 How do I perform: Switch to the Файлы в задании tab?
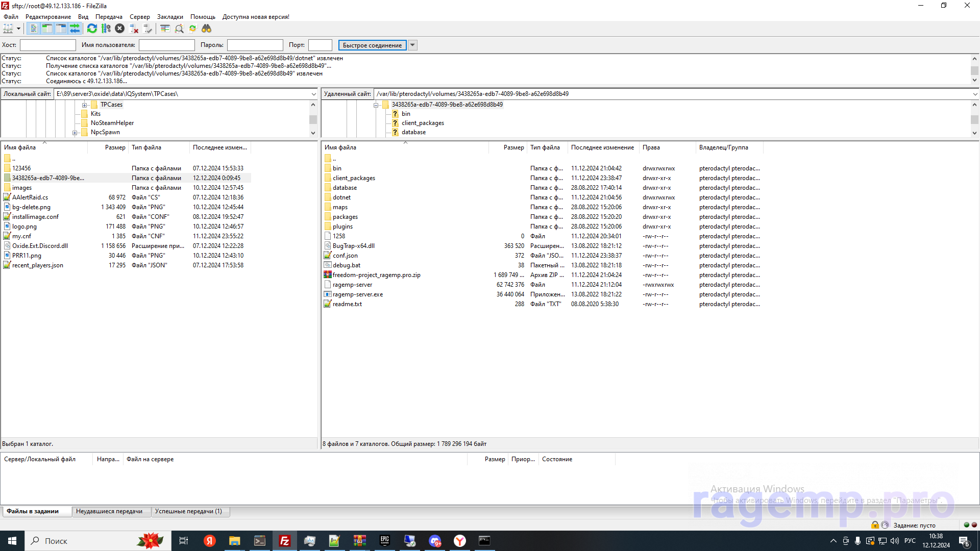pos(36,511)
